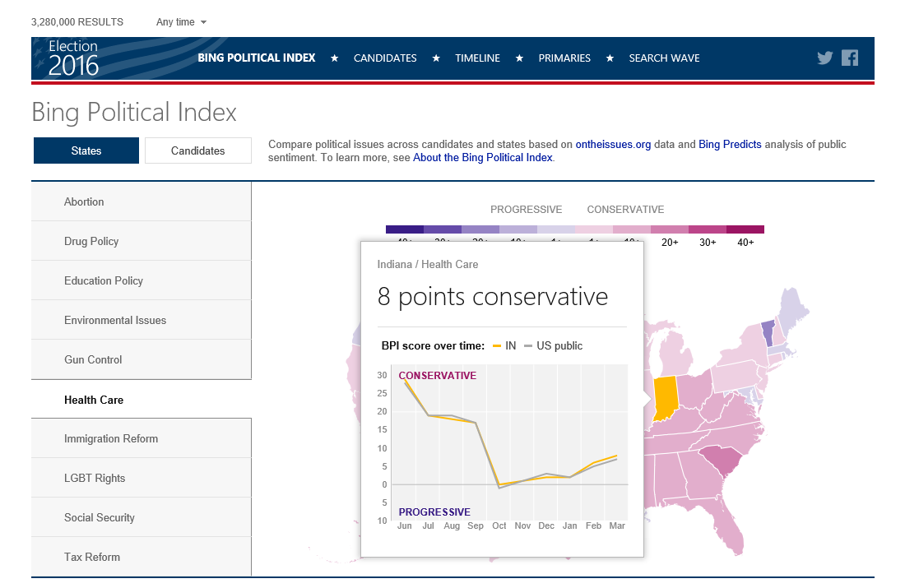Select the Education Policy issue
This screenshot has height=588, width=905.
142,280
